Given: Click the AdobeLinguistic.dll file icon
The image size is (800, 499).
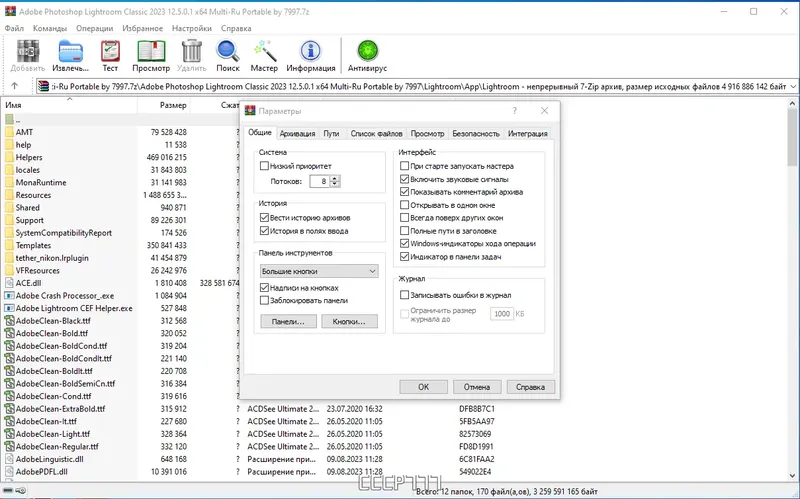Looking at the screenshot, I should click(x=9, y=459).
